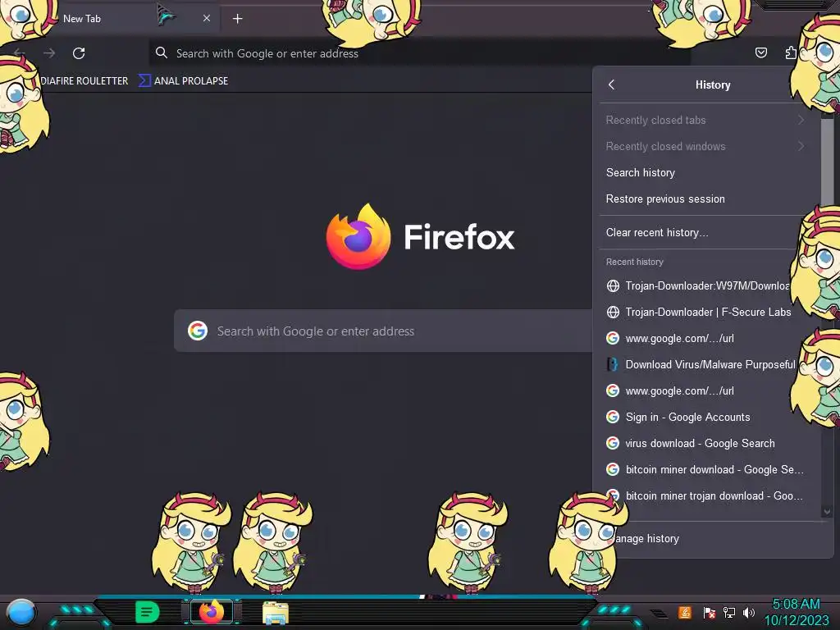The width and height of the screenshot is (840, 630).
Task: Reload the page with the refresh icon
Action: [79, 53]
